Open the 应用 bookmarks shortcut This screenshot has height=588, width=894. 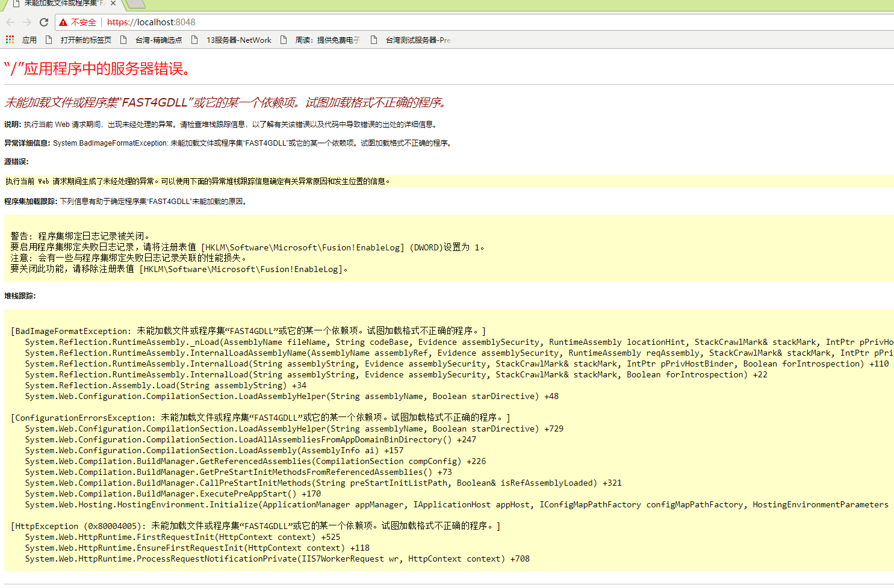(x=29, y=40)
